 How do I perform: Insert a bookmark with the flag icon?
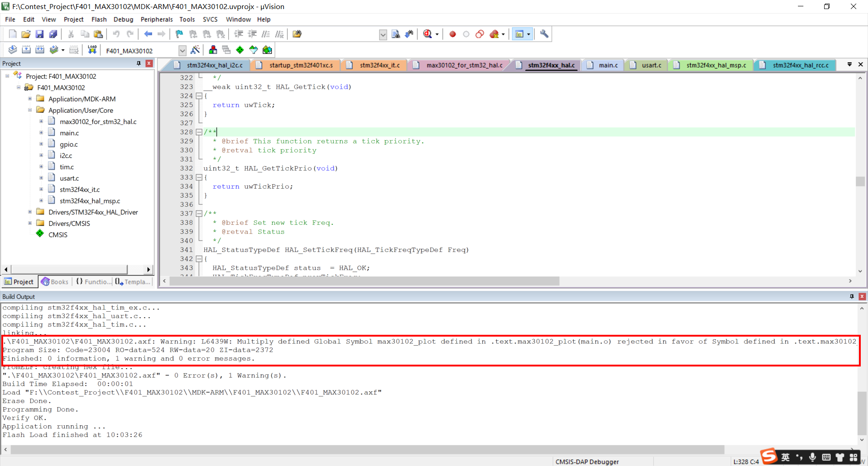click(x=179, y=34)
